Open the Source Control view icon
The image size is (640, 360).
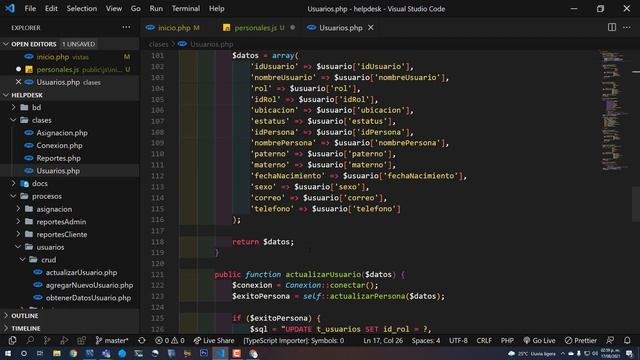click(47, 340)
